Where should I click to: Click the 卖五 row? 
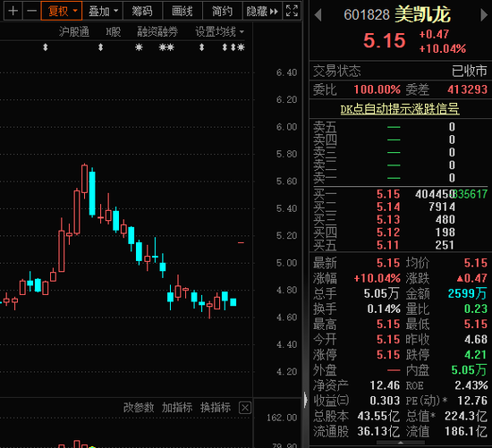[401, 127]
